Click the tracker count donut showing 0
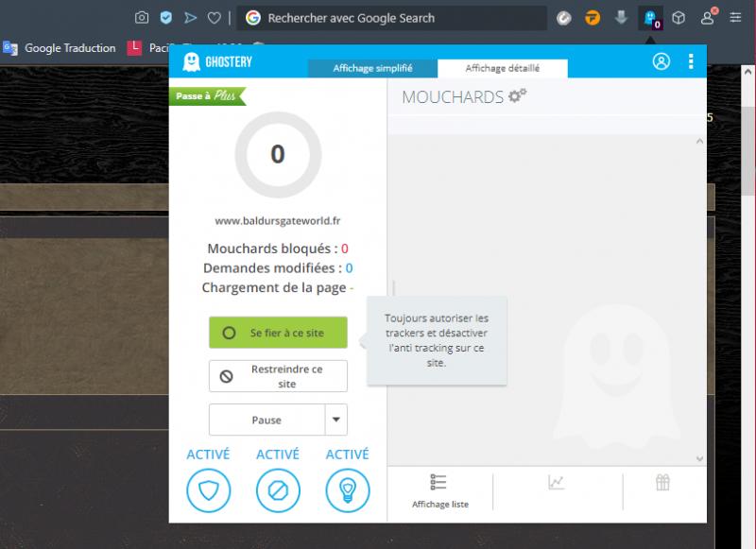The image size is (756, 549). coord(278,154)
